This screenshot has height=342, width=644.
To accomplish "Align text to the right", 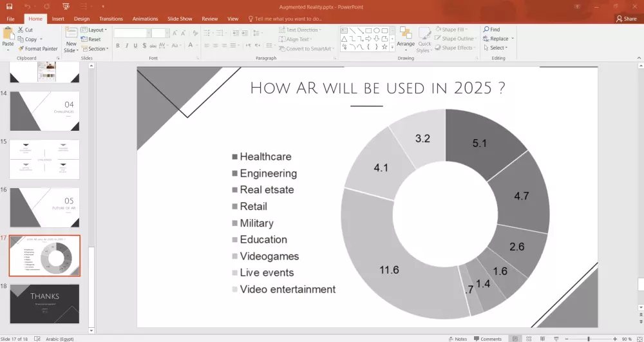I will click(224, 46).
